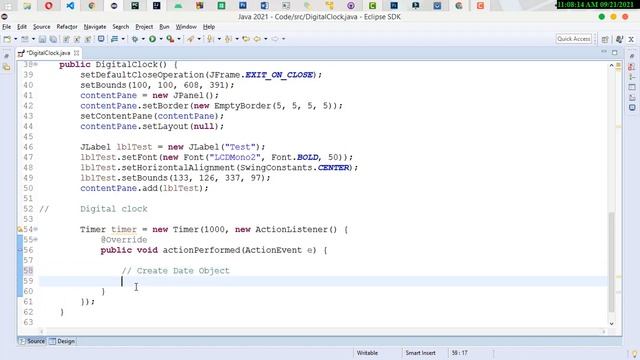Click the green Run button
640x360 pixels.
[152, 39]
